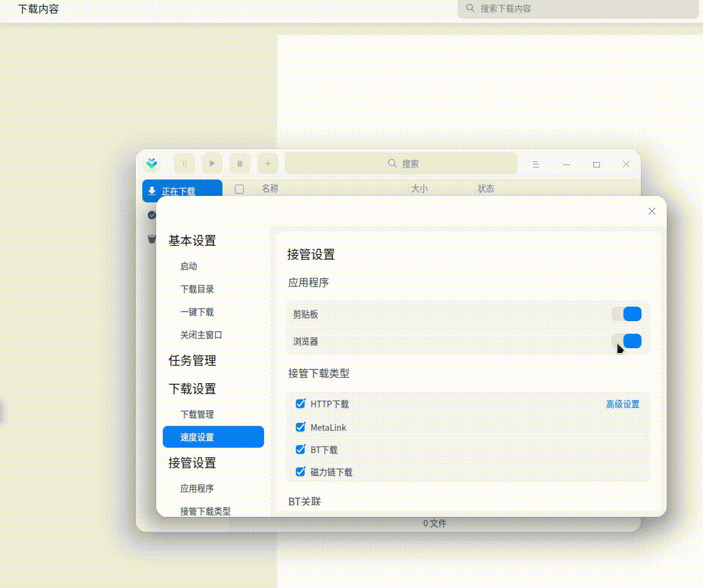
Task: Jump to 接管设置 heading in sidebar
Action: tap(192, 463)
